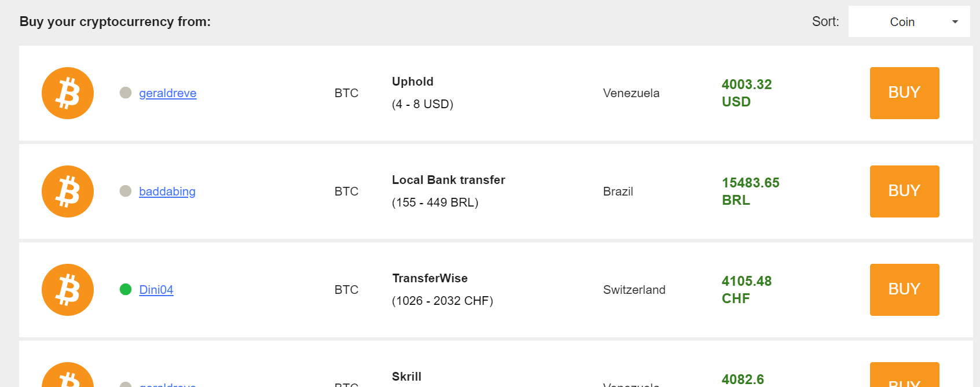
Task: Select the 4105.48 CHF price
Action: click(x=747, y=290)
